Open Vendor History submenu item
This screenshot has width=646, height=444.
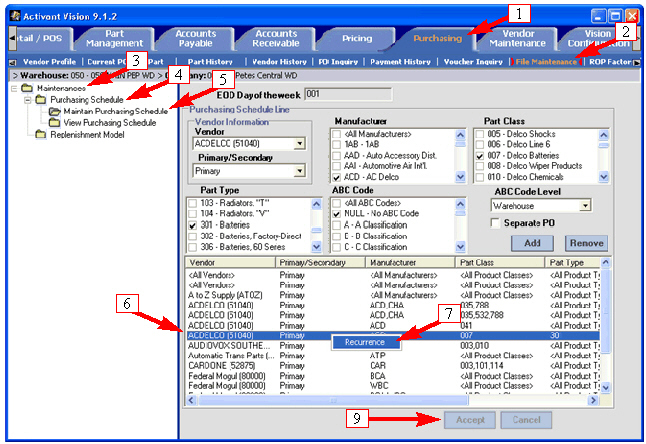(279, 62)
